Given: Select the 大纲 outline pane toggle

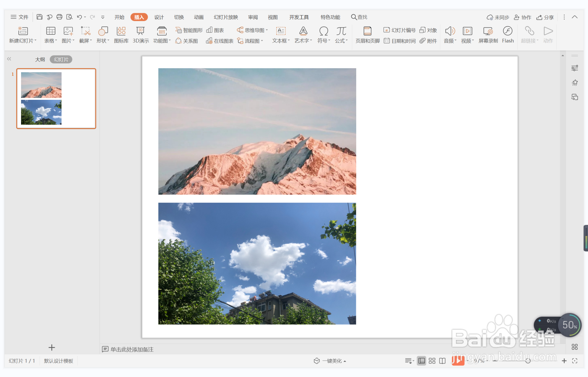Looking at the screenshot, I should coord(40,59).
